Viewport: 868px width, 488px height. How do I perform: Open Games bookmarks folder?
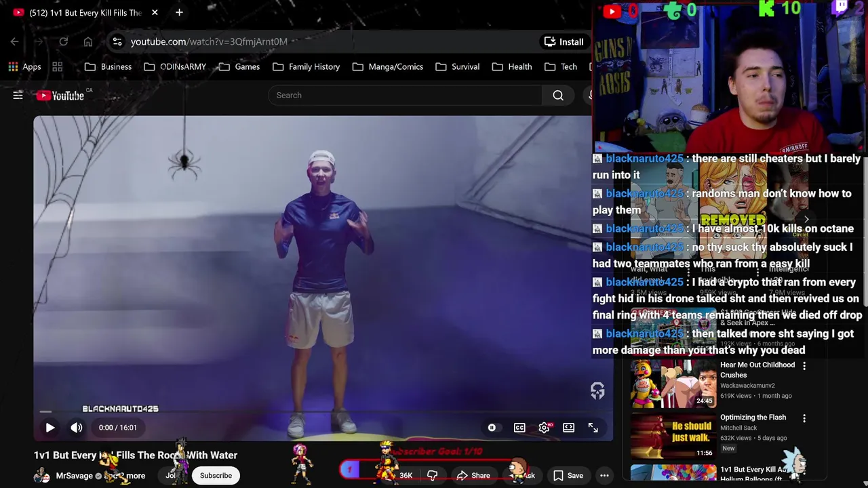click(x=239, y=66)
